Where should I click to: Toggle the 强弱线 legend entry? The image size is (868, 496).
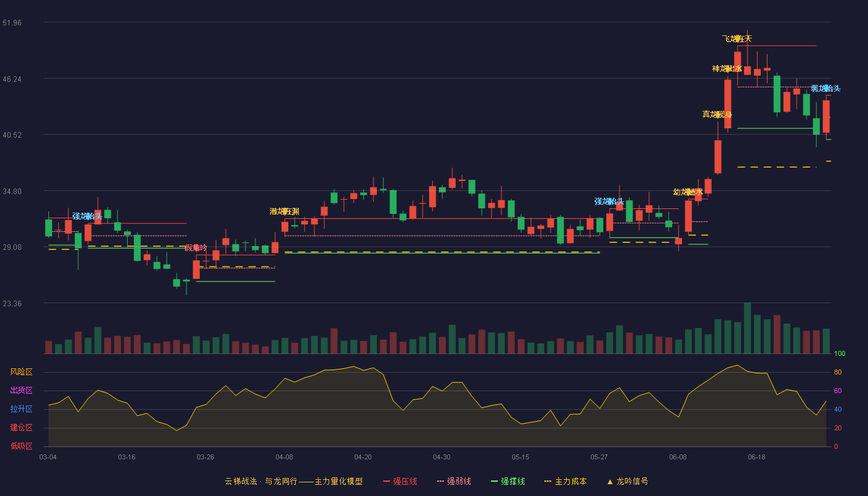pos(454,481)
